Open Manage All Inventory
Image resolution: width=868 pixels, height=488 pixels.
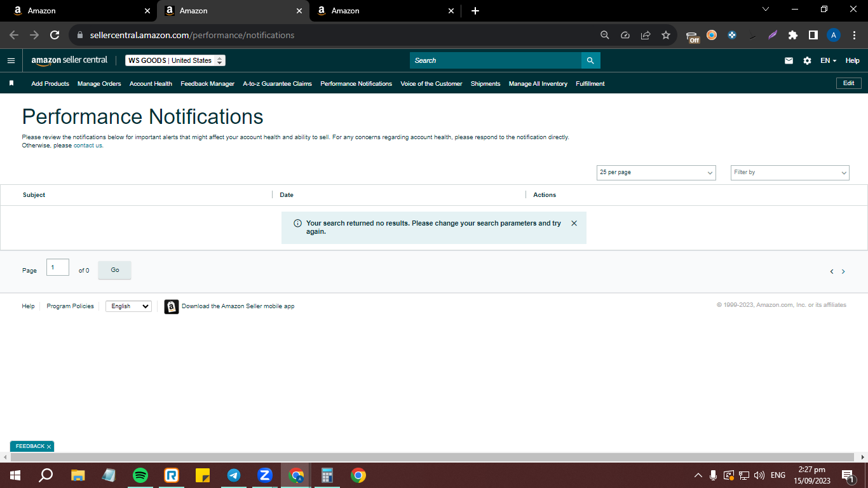click(538, 84)
